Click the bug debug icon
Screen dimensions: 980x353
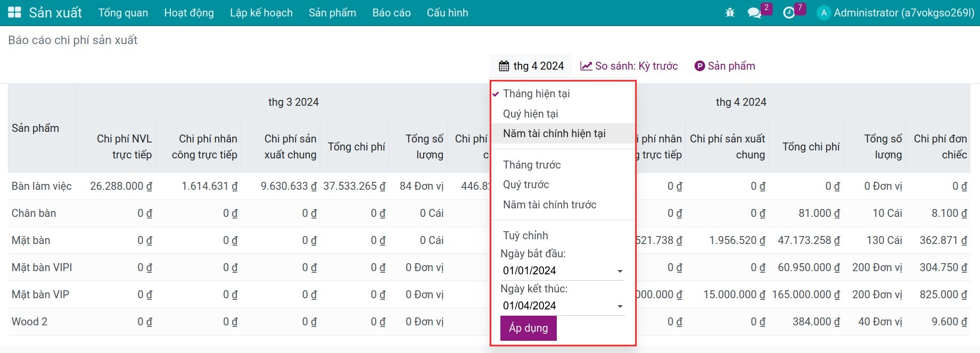[730, 12]
